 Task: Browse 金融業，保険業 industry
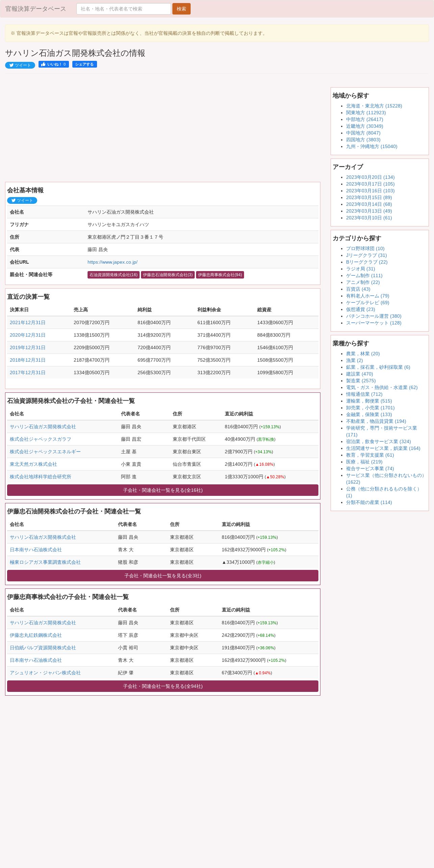369,414
